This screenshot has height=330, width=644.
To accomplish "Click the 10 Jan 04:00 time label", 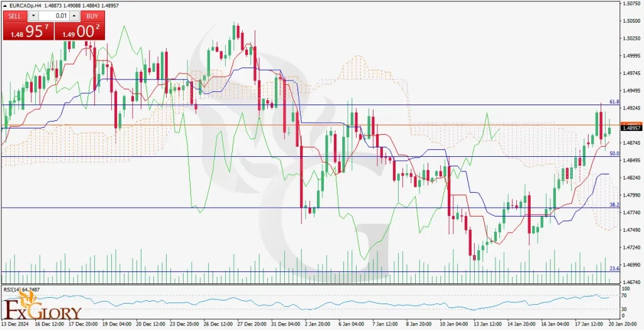I will click(453, 324).
